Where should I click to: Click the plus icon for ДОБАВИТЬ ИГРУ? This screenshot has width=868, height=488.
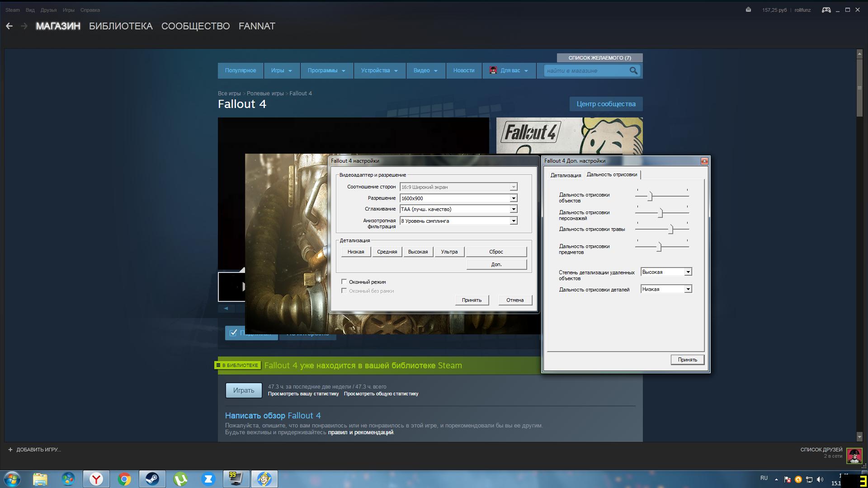[10, 450]
